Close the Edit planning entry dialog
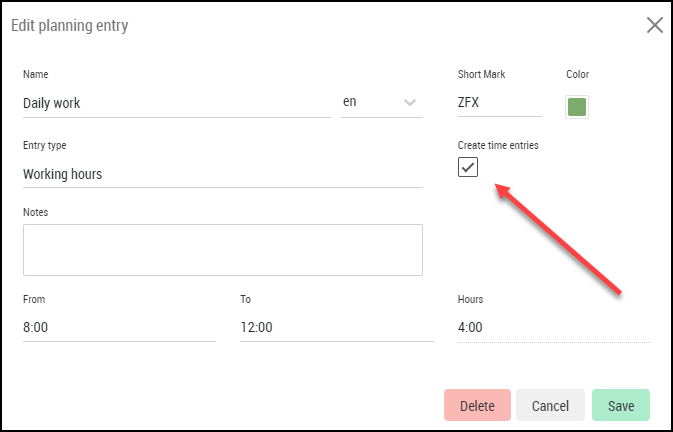The height and width of the screenshot is (432, 673). [655, 25]
